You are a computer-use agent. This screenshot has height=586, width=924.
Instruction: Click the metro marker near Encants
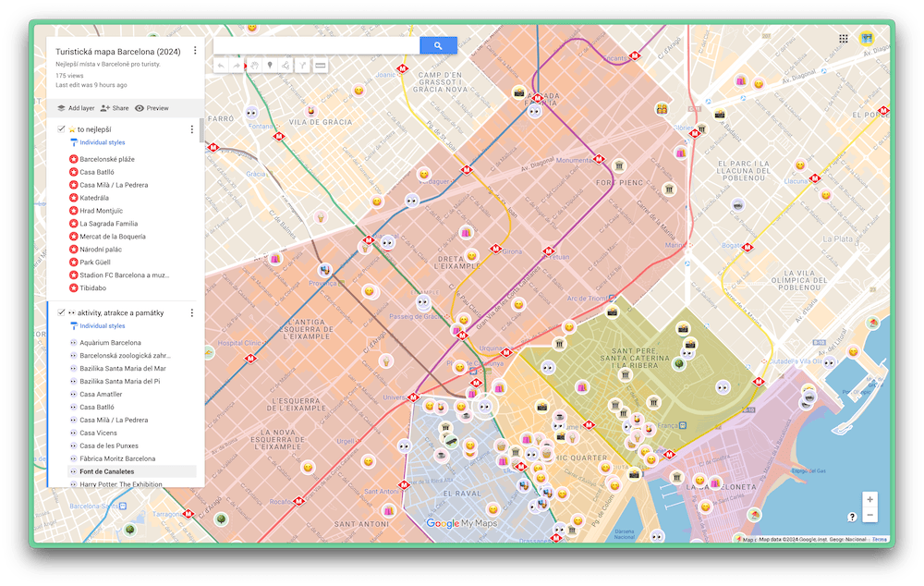(x=635, y=56)
